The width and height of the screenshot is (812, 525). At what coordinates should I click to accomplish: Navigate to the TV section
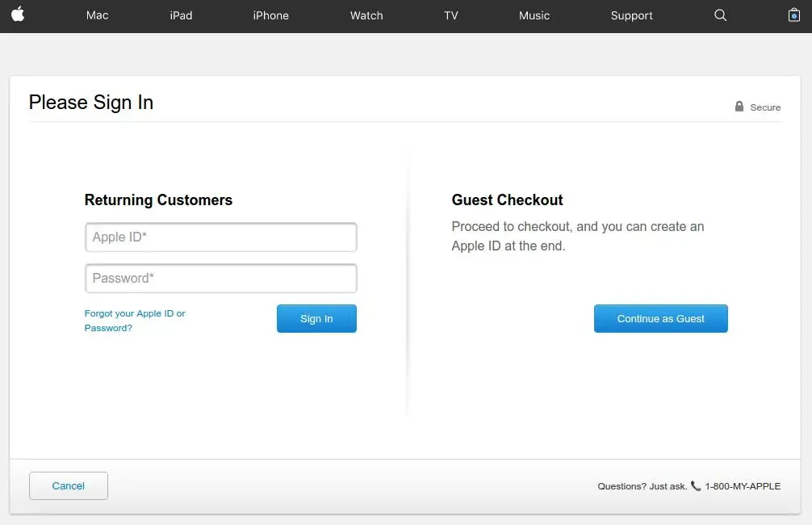(451, 15)
